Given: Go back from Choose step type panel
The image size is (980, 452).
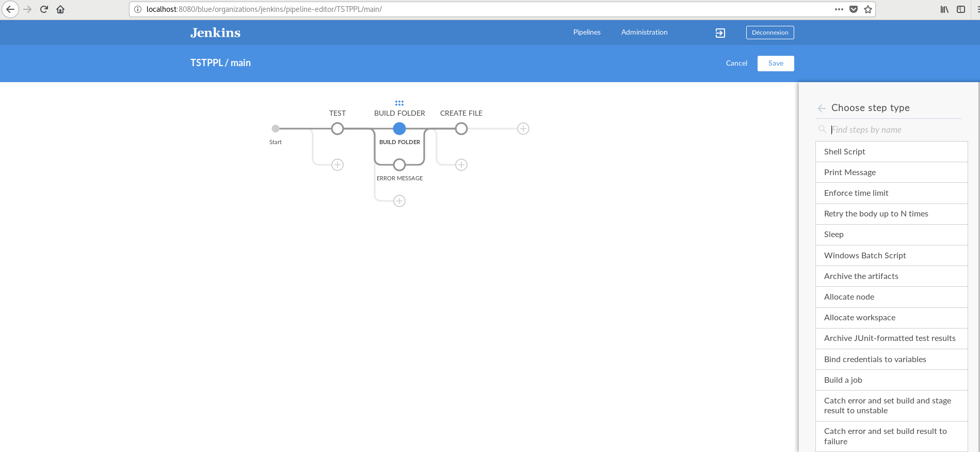Looking at the screenshot, I should 822,108.
